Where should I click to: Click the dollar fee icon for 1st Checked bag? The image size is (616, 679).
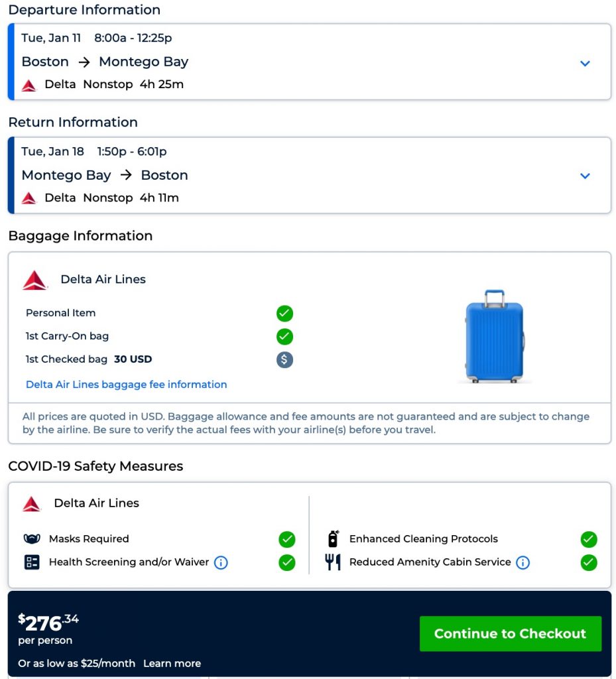click(x=284, y=360)
